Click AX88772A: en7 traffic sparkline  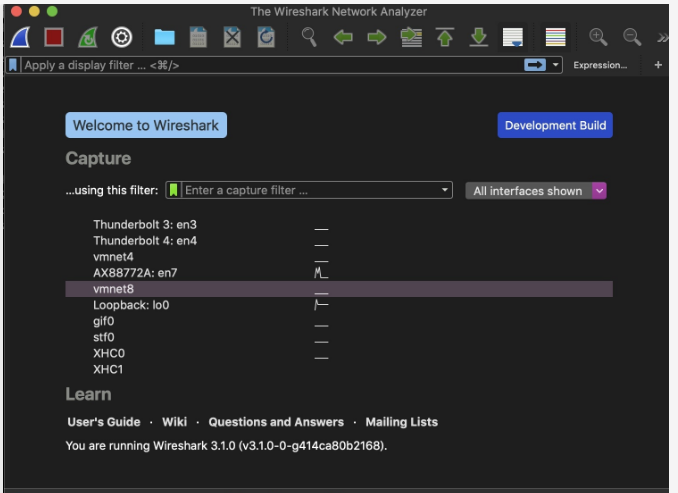(321, 272)
